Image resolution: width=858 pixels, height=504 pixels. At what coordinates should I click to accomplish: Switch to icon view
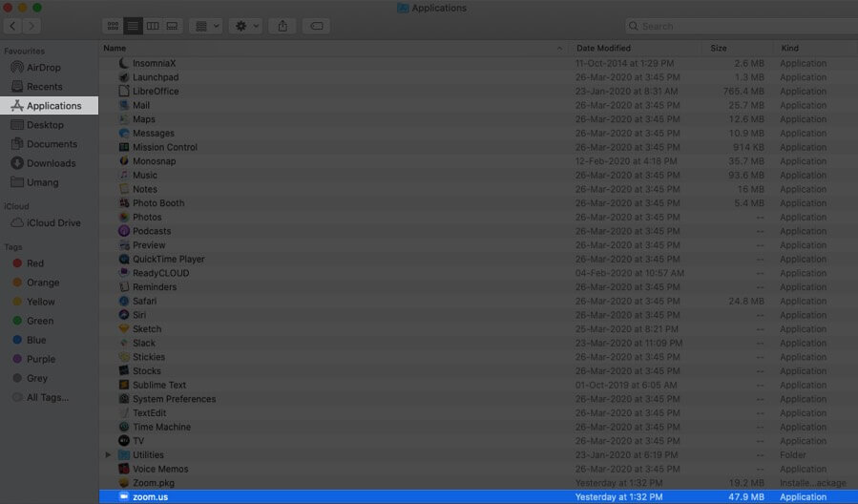pos(113,26)
